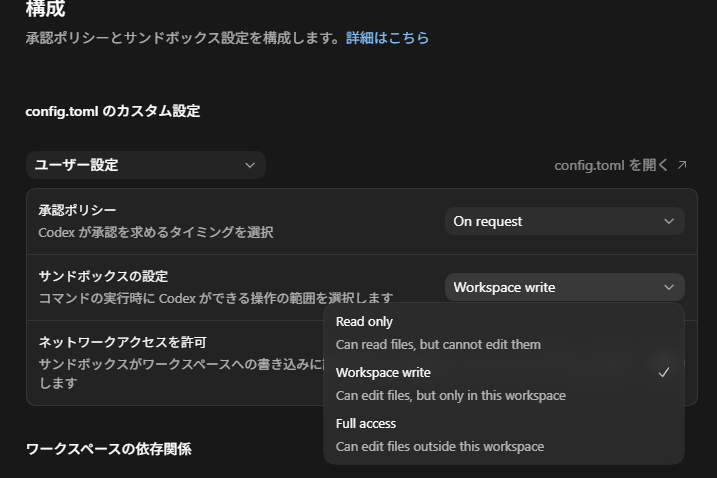This screenshot has height=478, width=717.
Task: Click the external-link arrow icon beside config.toml を開く
Action: click(x=682, y=165)
